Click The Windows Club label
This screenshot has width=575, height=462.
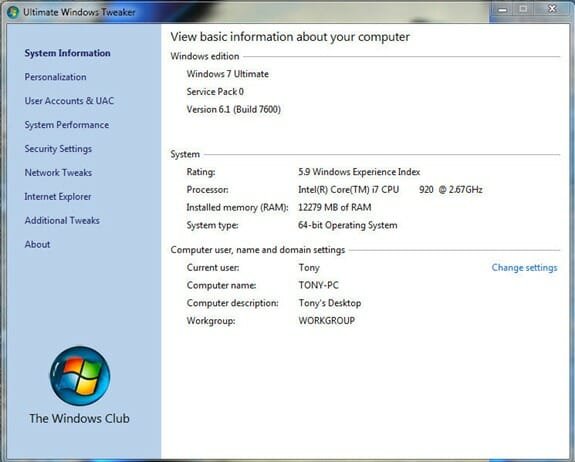tap(80, 418)
